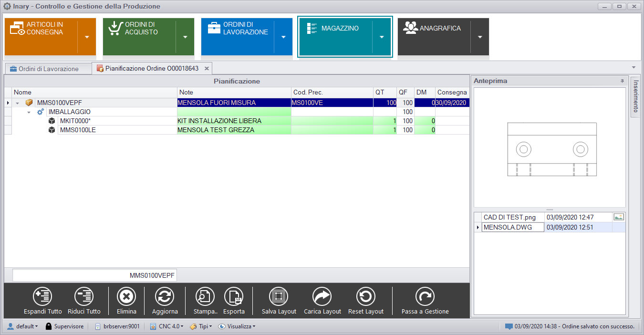Open print preview with Stampa icon

tap(205, 297)
